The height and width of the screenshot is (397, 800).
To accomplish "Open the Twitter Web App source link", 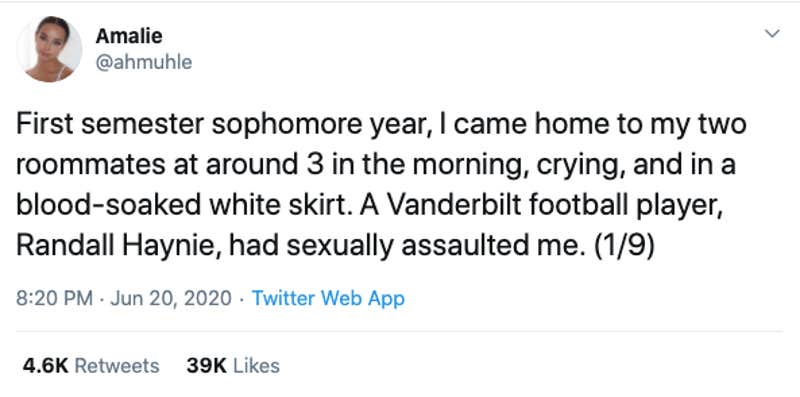I will pyautogui.click(x=328, y=298).
